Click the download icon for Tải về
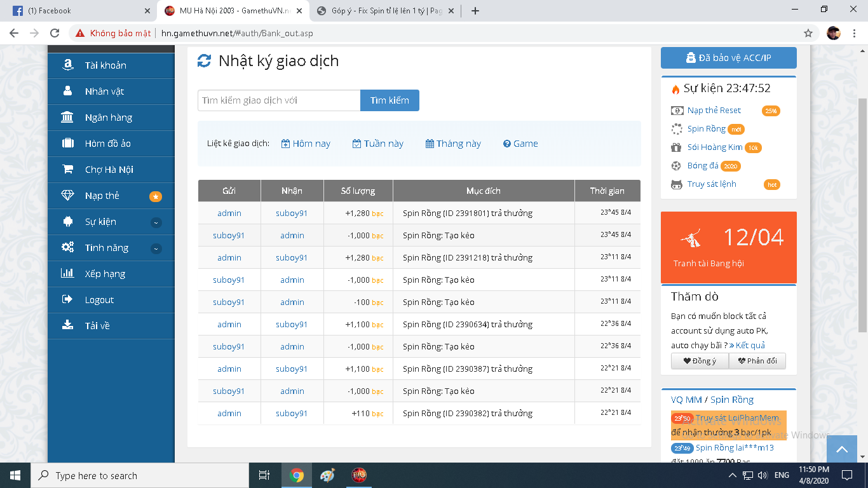 (x=67, y=325)
